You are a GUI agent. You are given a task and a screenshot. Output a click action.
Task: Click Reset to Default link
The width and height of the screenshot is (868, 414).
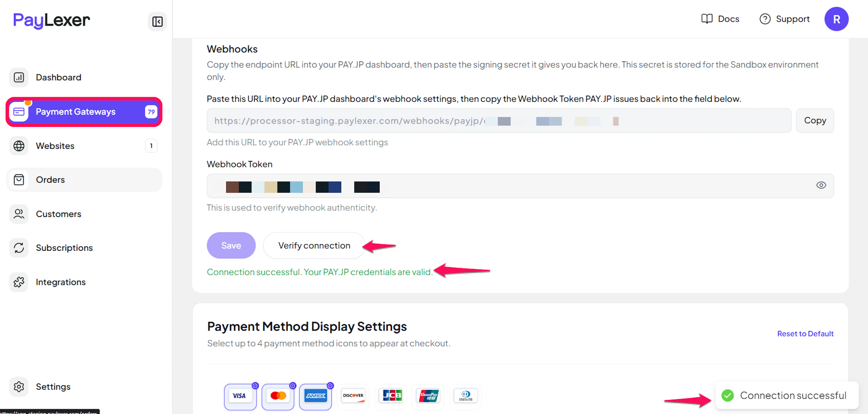[x=805, y=334]
